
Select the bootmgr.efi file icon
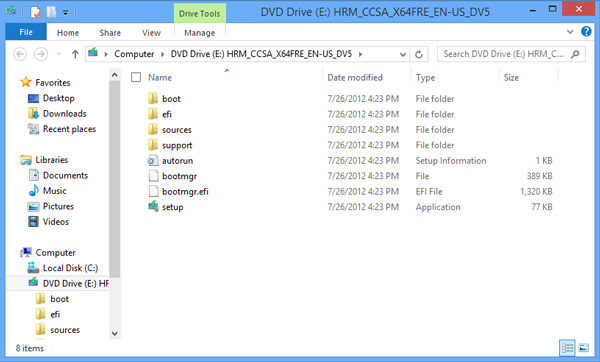click(x=153, y=191)
